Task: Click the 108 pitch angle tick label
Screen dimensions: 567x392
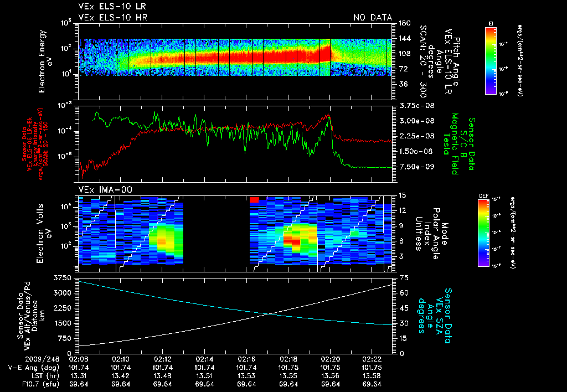Action: coord(404,54)
